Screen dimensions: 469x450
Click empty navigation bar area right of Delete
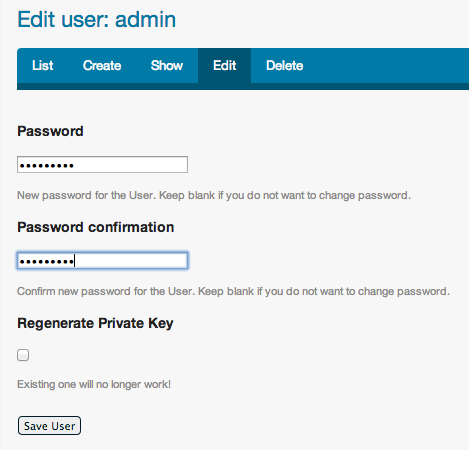[393, 65]
